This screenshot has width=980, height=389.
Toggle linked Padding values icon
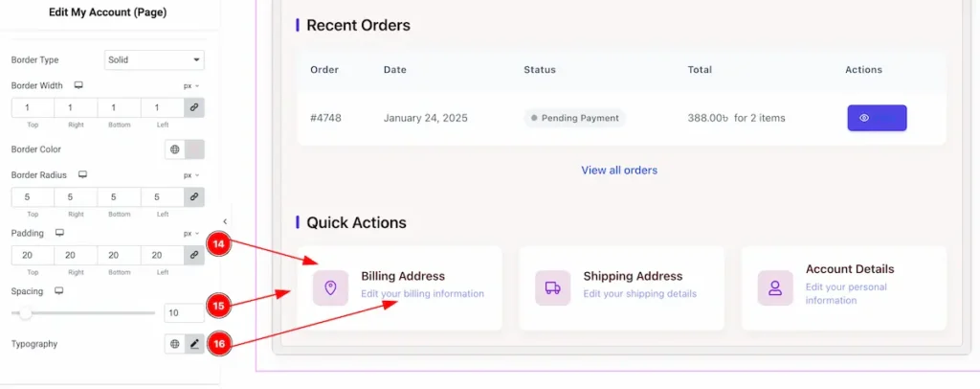[194, 255]
